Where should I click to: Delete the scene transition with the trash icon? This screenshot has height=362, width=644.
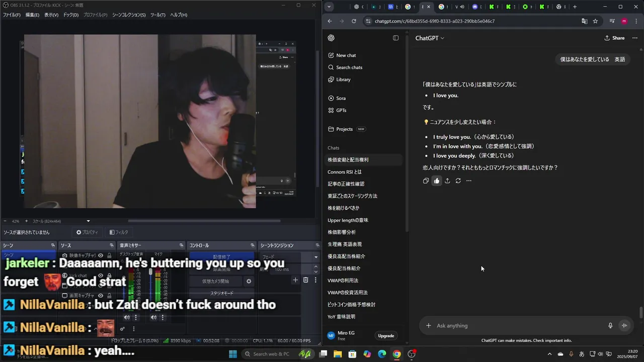click(x=305, y=280)
